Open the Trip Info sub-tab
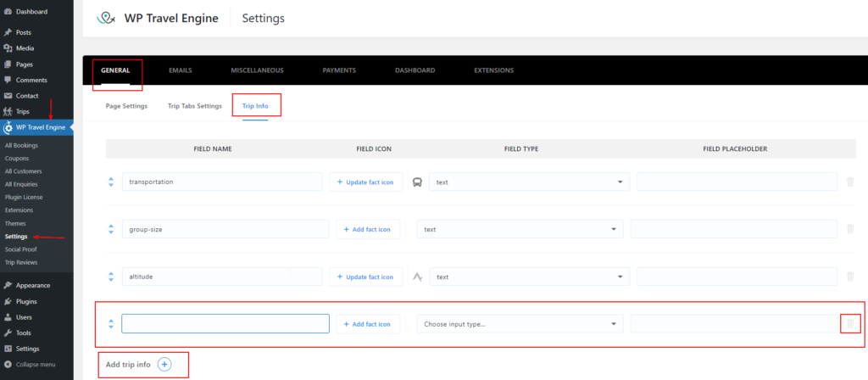The image size is (868, 380). click(x=255, y=106)
